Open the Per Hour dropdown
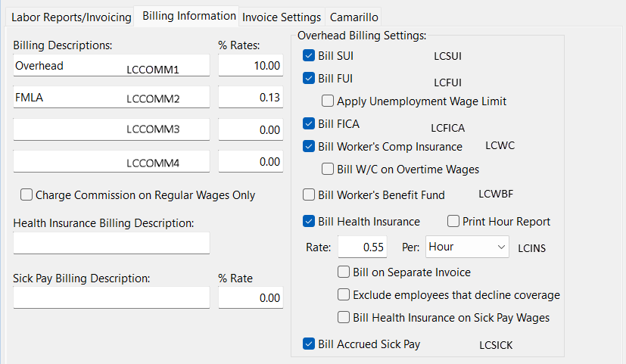This screenshot has width=626, height=364. (x=468, y=247)
